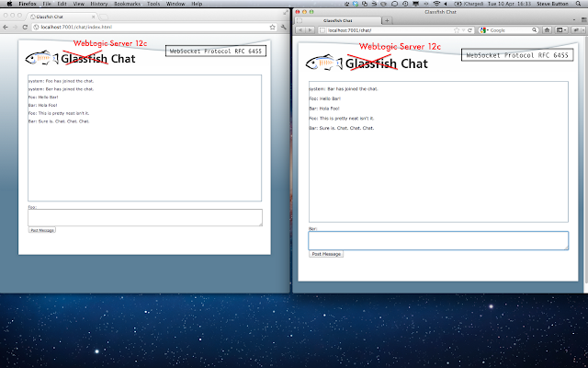
Task: Bookmark page with star in Chrome address bar
Action: click(x=272, y=27)
